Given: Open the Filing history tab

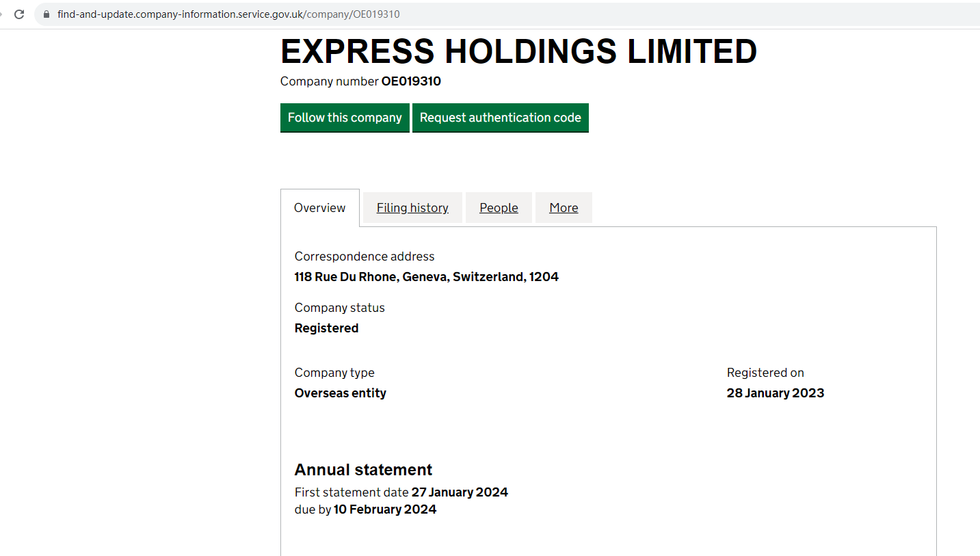Looking at the screenshot, I should pos(412,208).
